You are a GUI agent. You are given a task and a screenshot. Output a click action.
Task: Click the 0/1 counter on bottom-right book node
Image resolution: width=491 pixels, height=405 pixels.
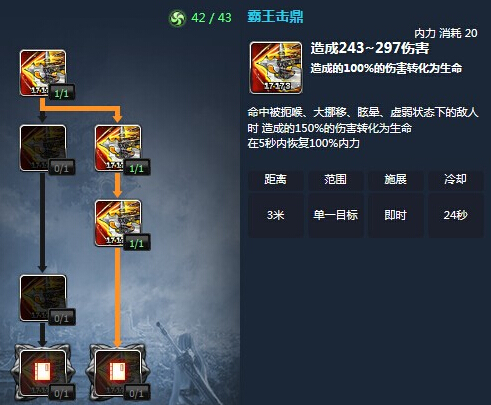(137, 393)
